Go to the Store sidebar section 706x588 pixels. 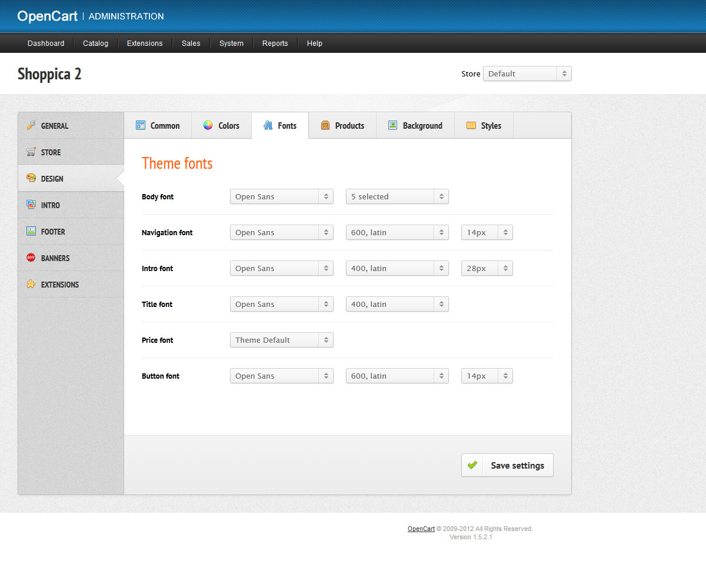[71, 152]
